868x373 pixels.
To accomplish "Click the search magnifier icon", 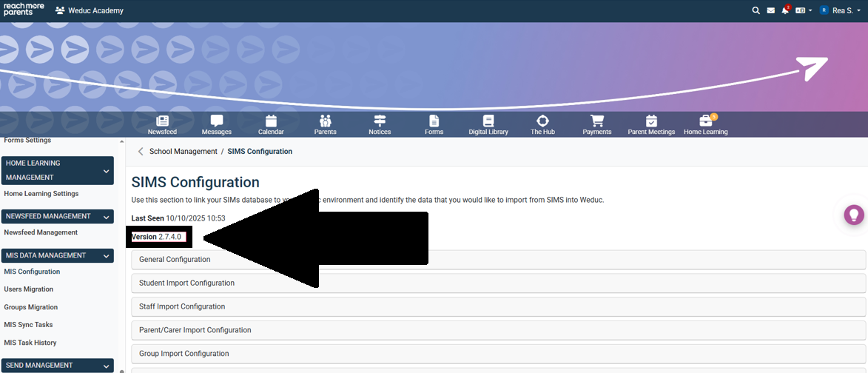I will (x=756, y=11).
